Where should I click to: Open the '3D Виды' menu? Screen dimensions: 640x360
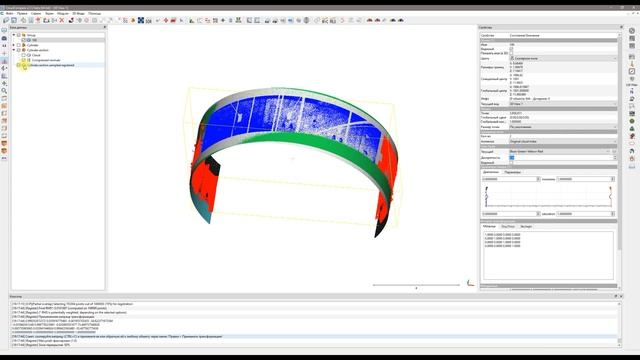pyautogui.click(x=78, y=13)
